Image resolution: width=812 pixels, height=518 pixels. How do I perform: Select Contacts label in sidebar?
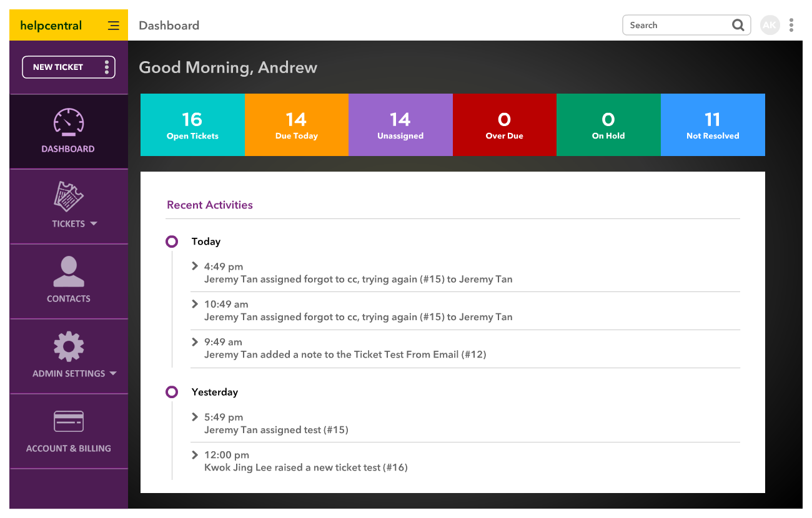(69, 299)
